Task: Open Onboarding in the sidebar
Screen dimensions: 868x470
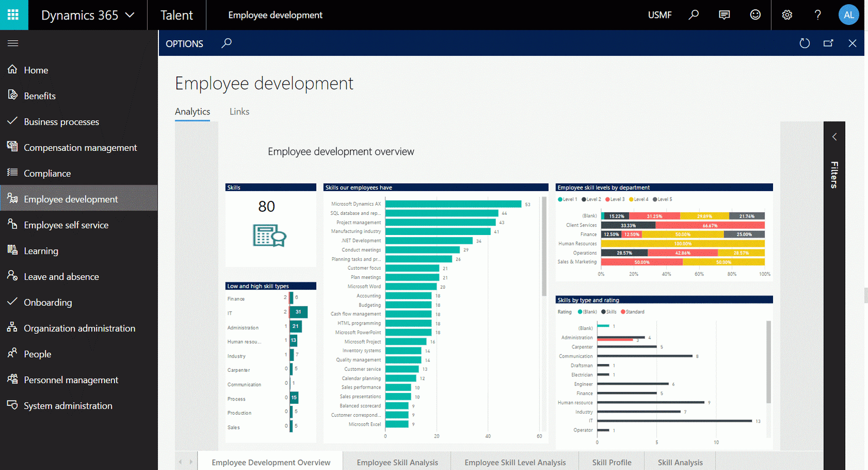Action: (79, 302)
